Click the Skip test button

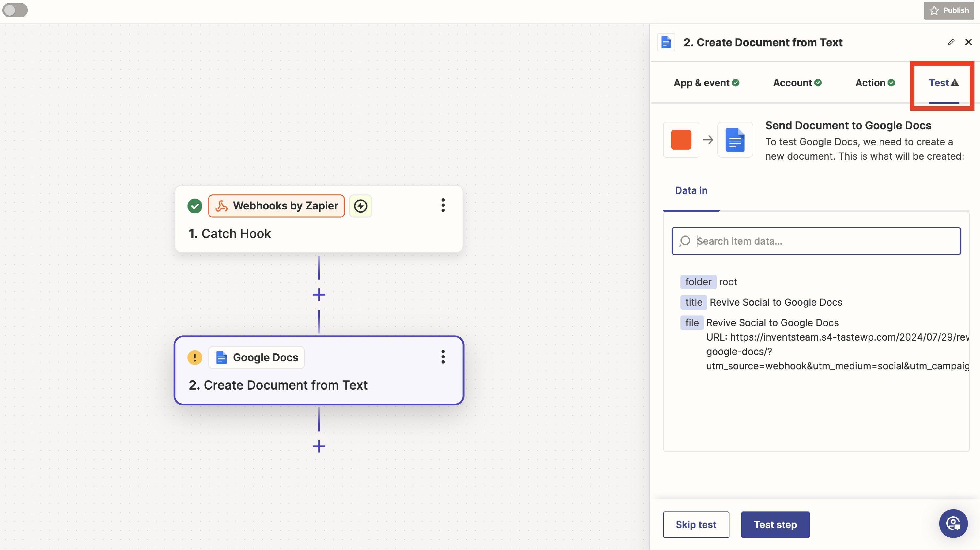click(696, 525)
